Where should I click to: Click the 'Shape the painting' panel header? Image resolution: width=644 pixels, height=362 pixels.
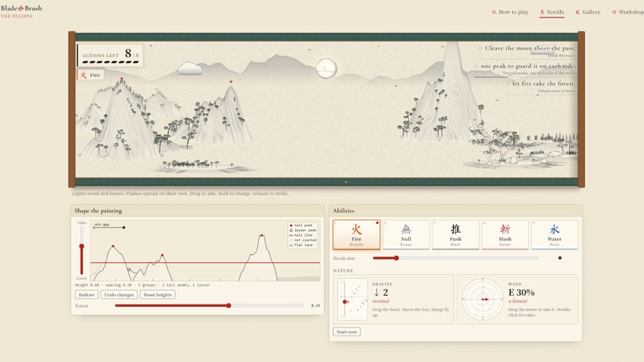tap(197, 211)
